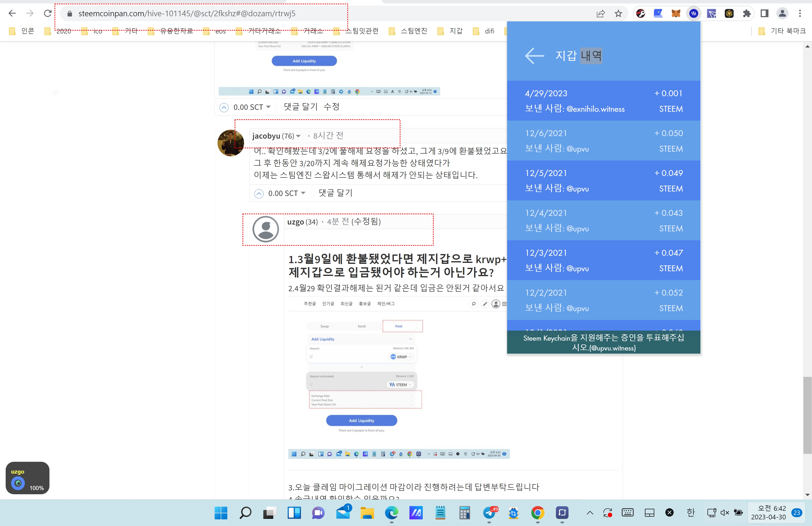Bookmark this page with star icon
Screen dimensions: 812x526
618,14
